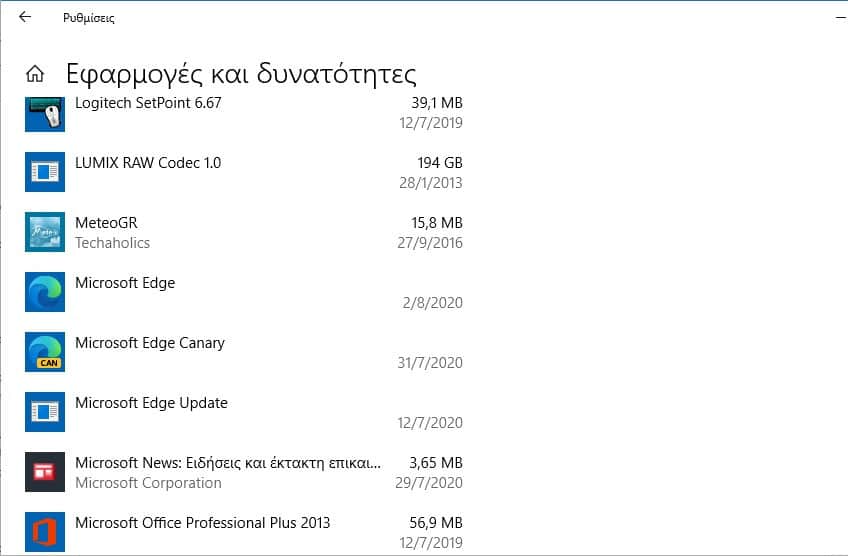Select the Microsoft Edge Canary entry name
This screenshot has height=556, width=848.
[x=150, y=343]
